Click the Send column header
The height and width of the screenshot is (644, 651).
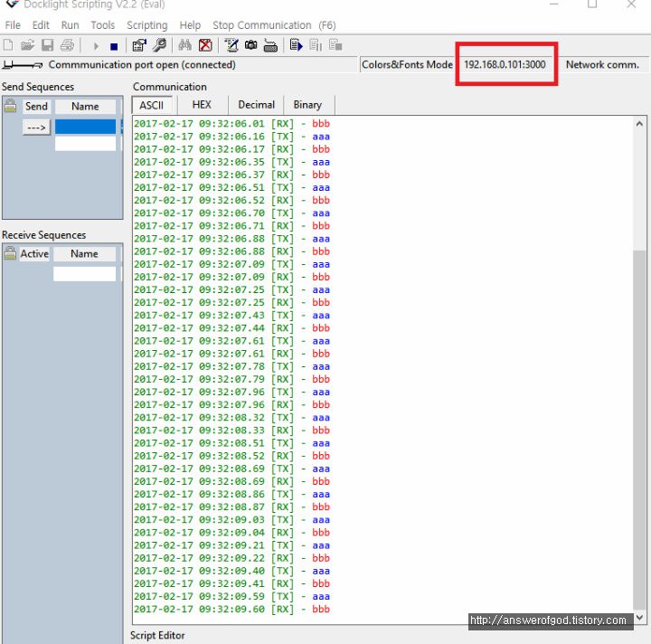36,107
